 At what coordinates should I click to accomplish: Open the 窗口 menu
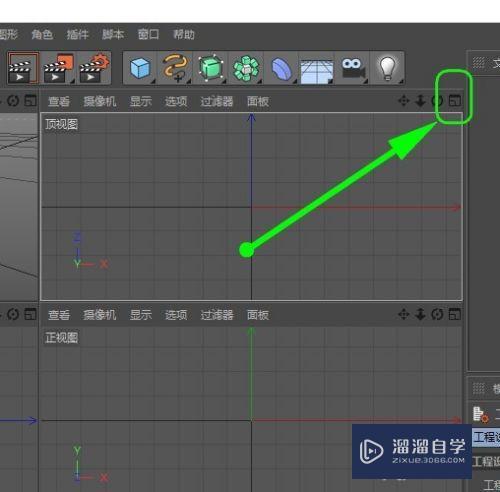point(148,34)
